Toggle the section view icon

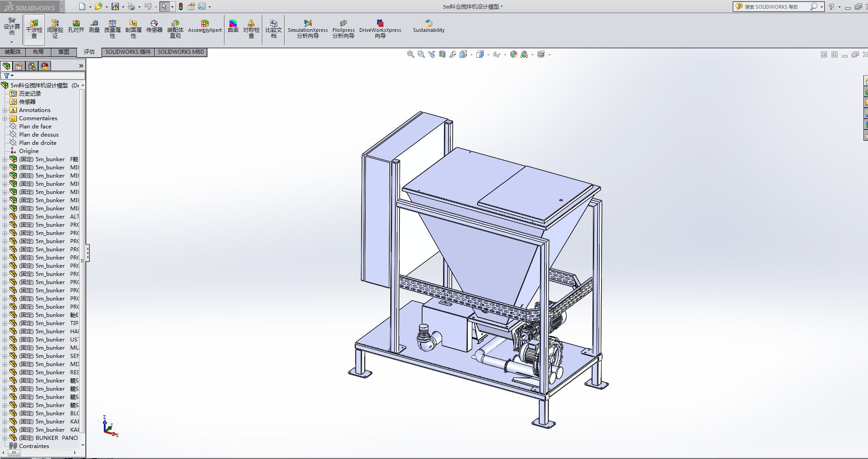coord(442,54)
